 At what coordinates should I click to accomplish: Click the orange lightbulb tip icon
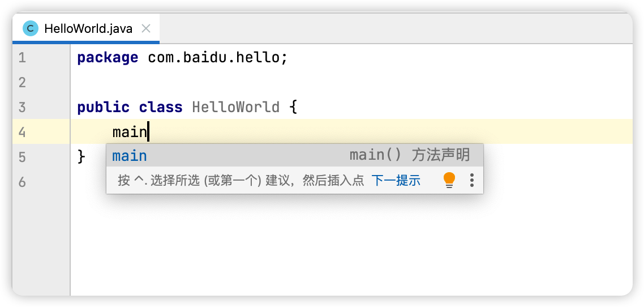click(450, 180)
